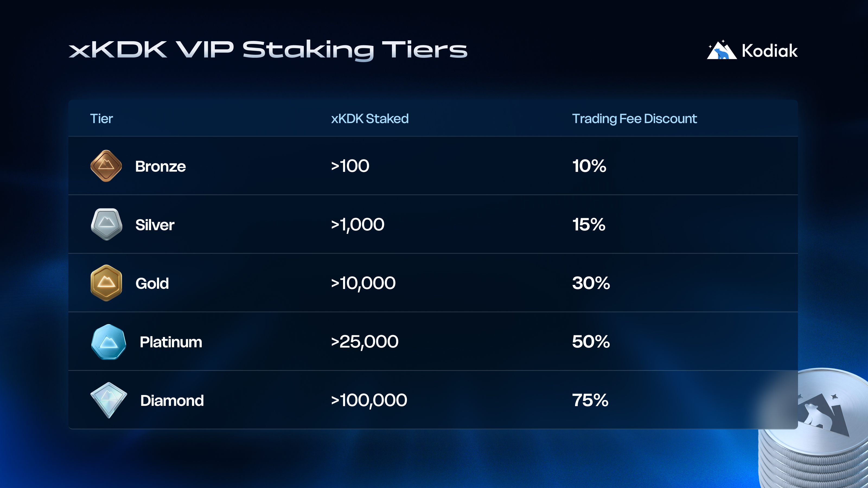Click the Bronze 10% discount value
The width and height of the screenshot is (868, 488).
(589, 166)
